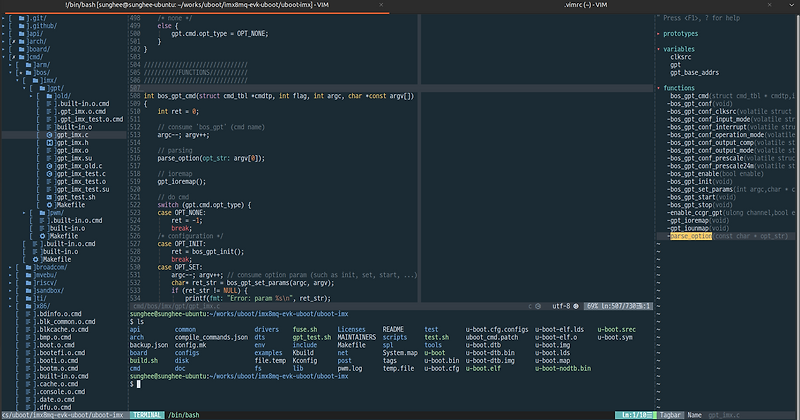Expand the pwm/ folder arrow
Image resolution: width=800 pixels, height=420 pixels.
[24, 213]
